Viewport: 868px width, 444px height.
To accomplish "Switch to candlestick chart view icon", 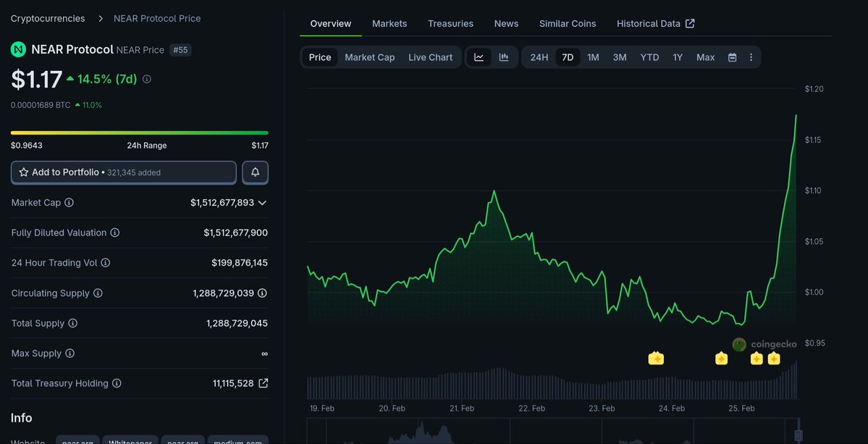I will coord(504,57).
